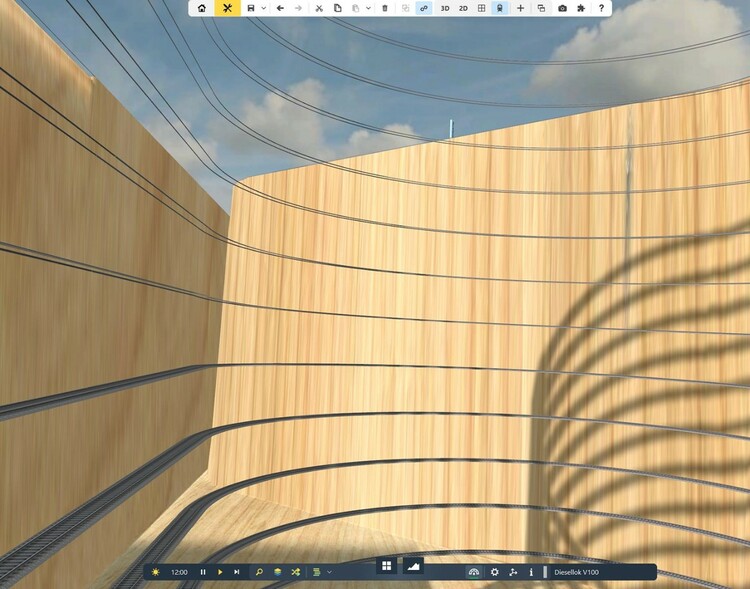Click the shuffle routes icon
This screenshot has width=750, height=589.
(x=296, y=572)
